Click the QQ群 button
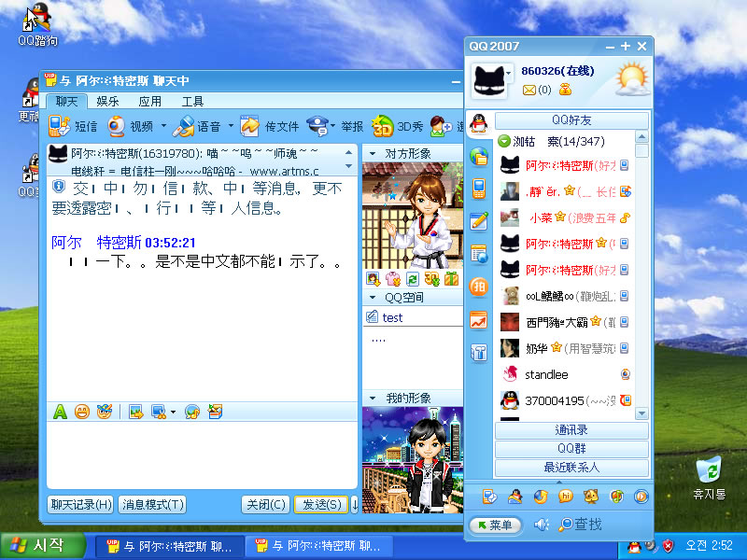Viewport: 747px width, 560px height. pos(571,449)
